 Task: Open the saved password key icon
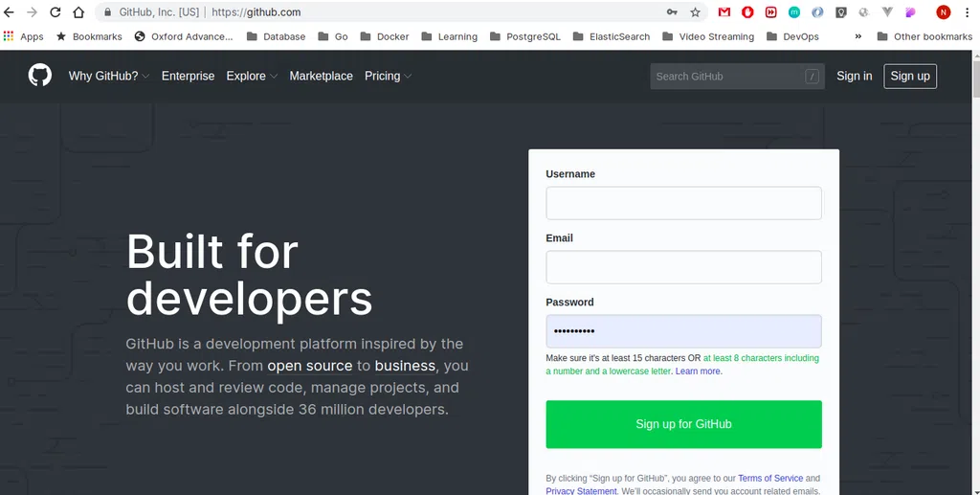[x=672, y=11]
